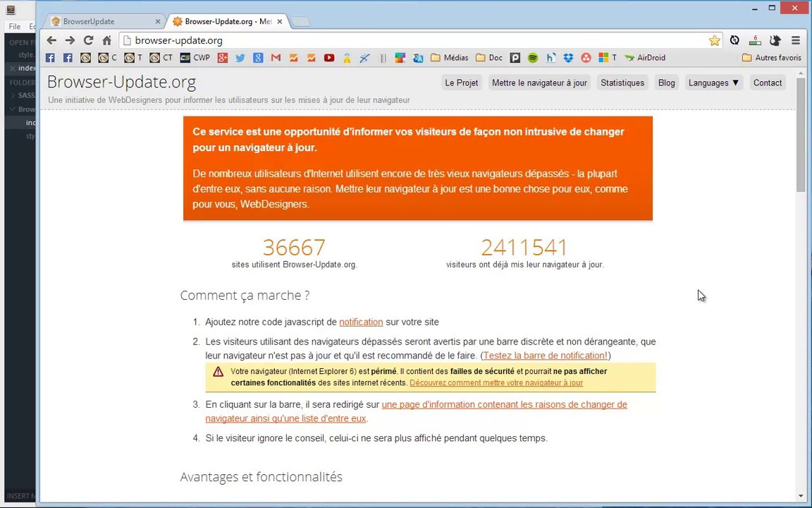This screenshot has width=812, height=508.
Task: Click the Avantages et fonctionnalités heading
Action: (x=261, y=477)
